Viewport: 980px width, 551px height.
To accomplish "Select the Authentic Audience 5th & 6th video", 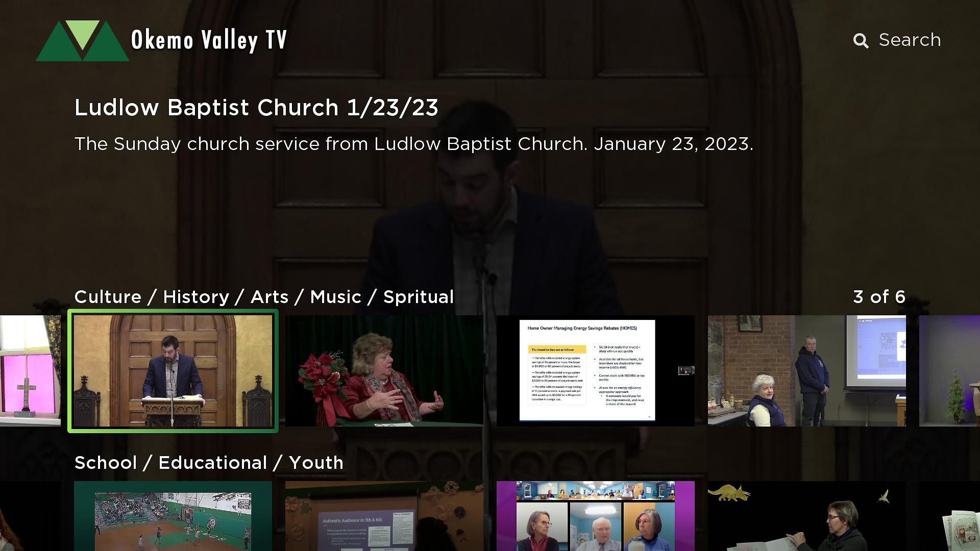I will pyautogui.click(x=384, y=516).
